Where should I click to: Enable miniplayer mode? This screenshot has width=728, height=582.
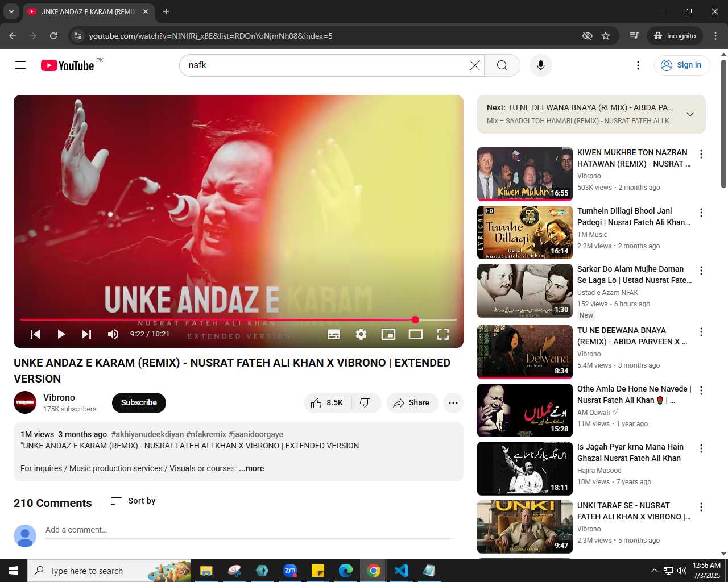(x=388, y=334)
